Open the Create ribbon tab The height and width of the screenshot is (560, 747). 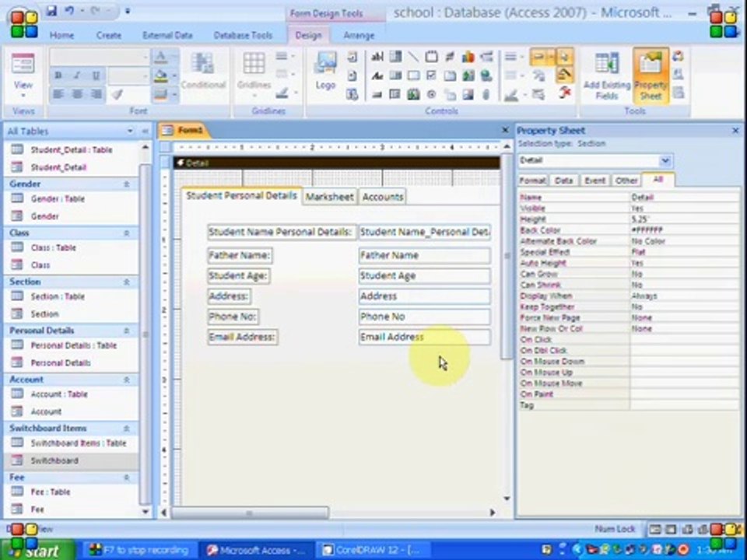coord(109,35)
